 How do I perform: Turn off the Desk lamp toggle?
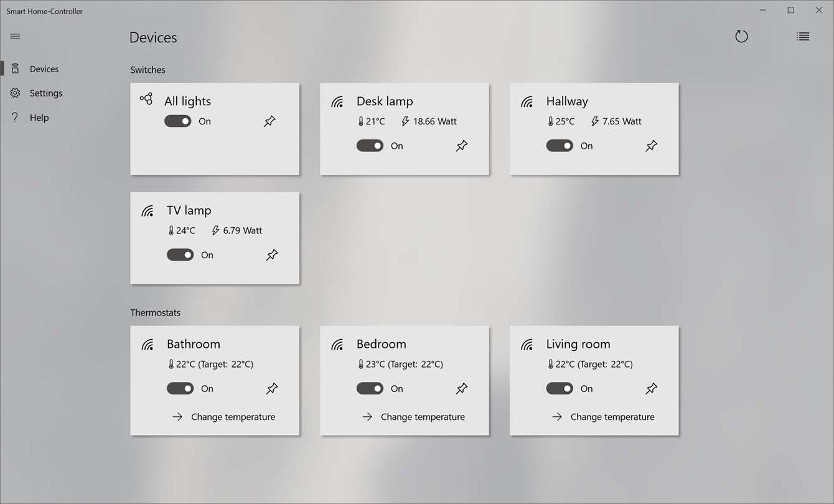pos(370,146)
